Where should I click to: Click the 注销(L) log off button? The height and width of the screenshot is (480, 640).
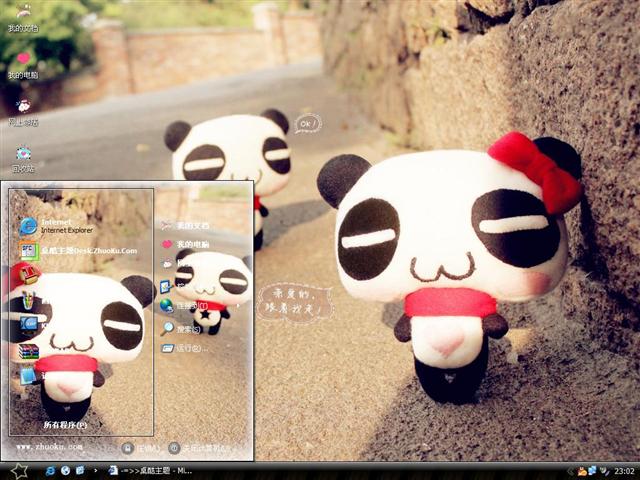[x=141, y=448]
